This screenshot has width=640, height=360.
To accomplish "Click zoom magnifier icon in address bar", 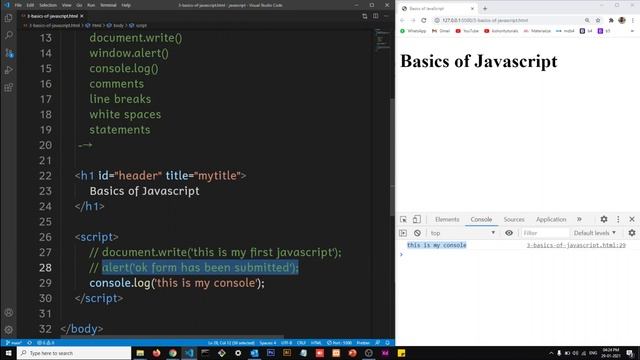I will (x=587, y=20).
